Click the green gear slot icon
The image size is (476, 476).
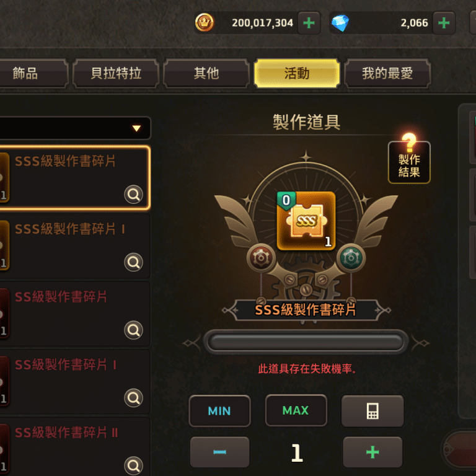click(351, 258)
